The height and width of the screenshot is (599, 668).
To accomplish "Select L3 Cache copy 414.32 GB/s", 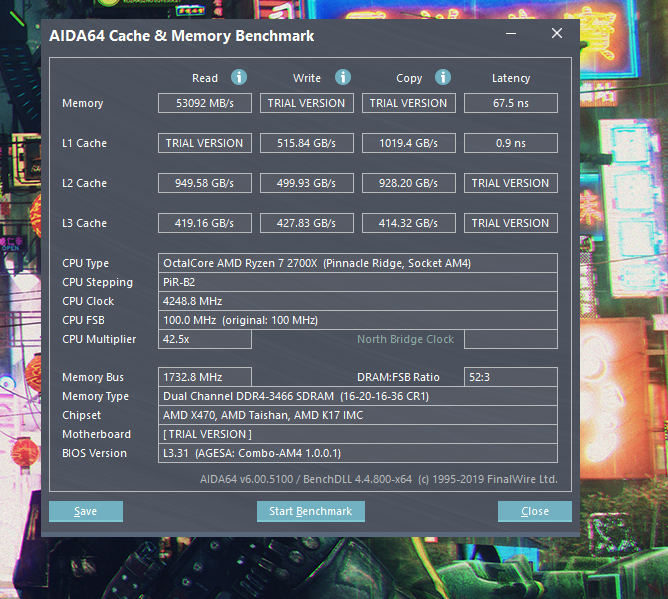I will [409, 223].
